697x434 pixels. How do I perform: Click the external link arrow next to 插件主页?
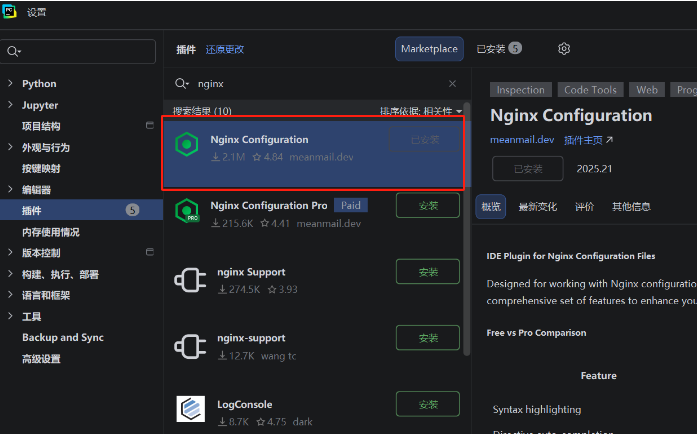pos(609,140)
